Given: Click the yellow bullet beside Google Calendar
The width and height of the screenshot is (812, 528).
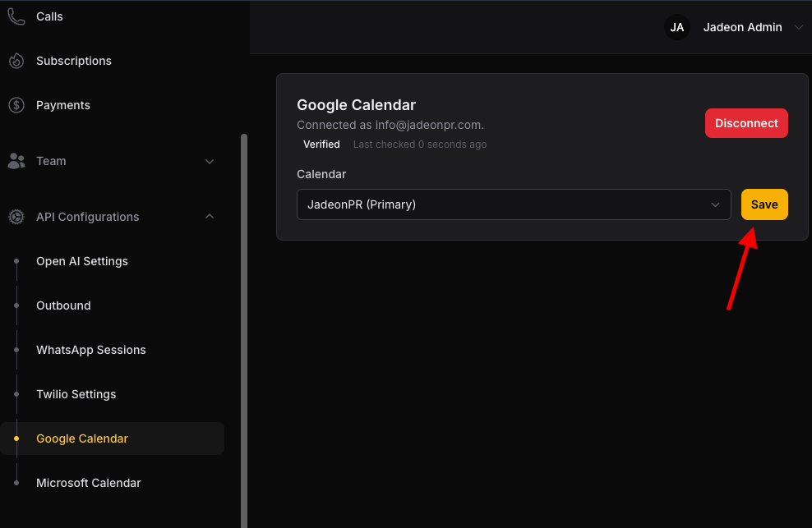Looking at the screenshot, I should (16, 438).
